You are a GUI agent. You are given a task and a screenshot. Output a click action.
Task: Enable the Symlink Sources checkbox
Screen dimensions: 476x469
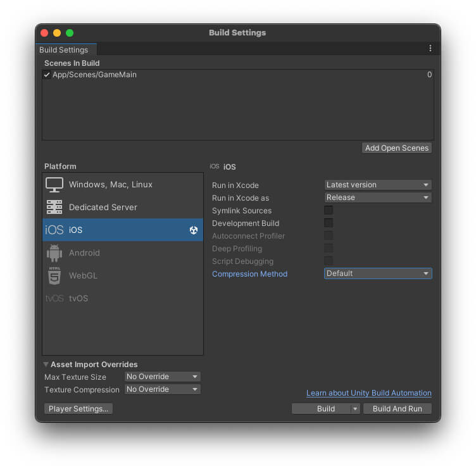[329, 210]
